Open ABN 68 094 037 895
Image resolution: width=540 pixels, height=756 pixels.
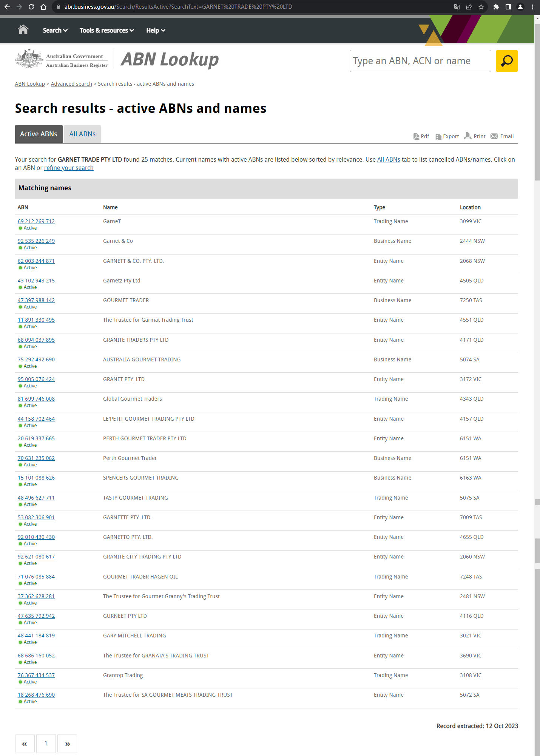coord(36,340)
